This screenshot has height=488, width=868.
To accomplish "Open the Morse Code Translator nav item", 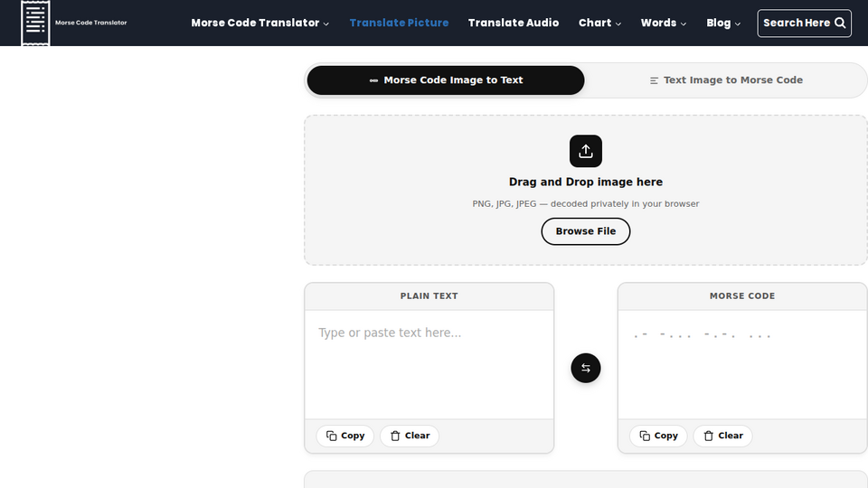I will click(x=255, y=23).
